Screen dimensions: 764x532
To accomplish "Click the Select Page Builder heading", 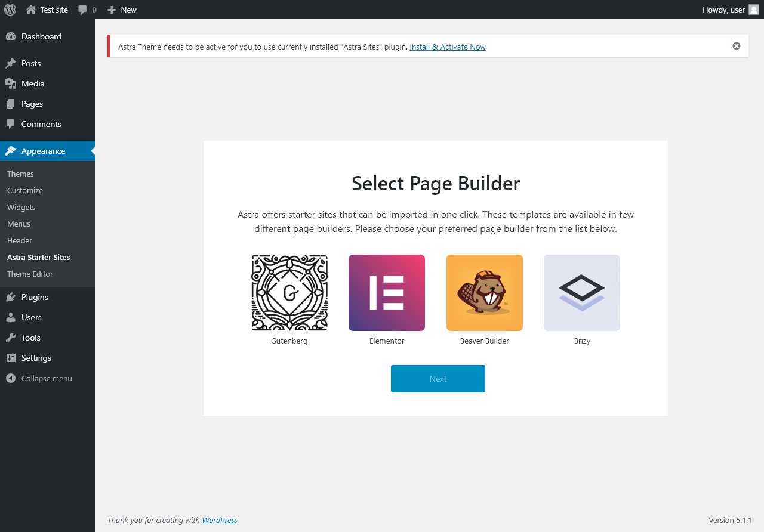I will pos(436,184).
